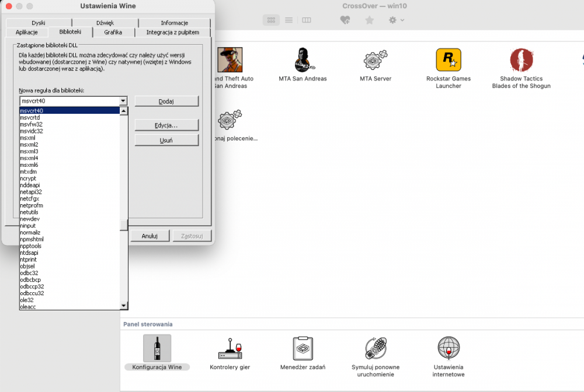Choose msxml3 from the library list
584x392 pixels.
click(69, 151)
